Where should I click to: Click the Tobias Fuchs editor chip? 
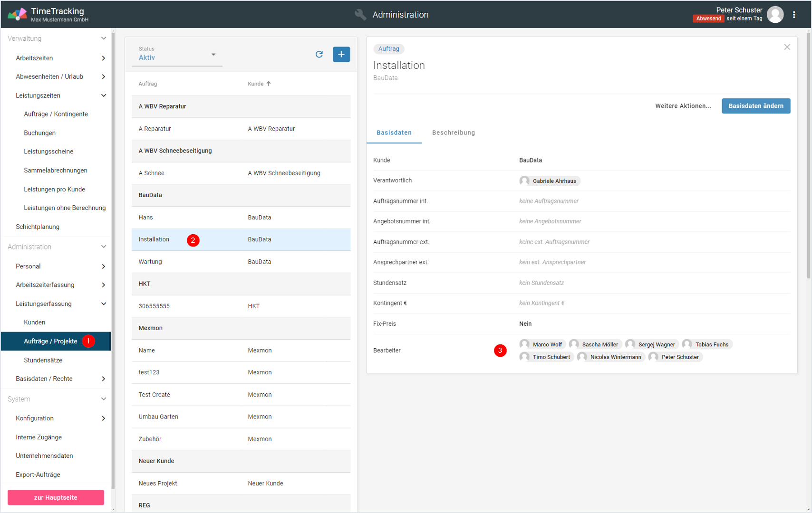coord(707,344)
